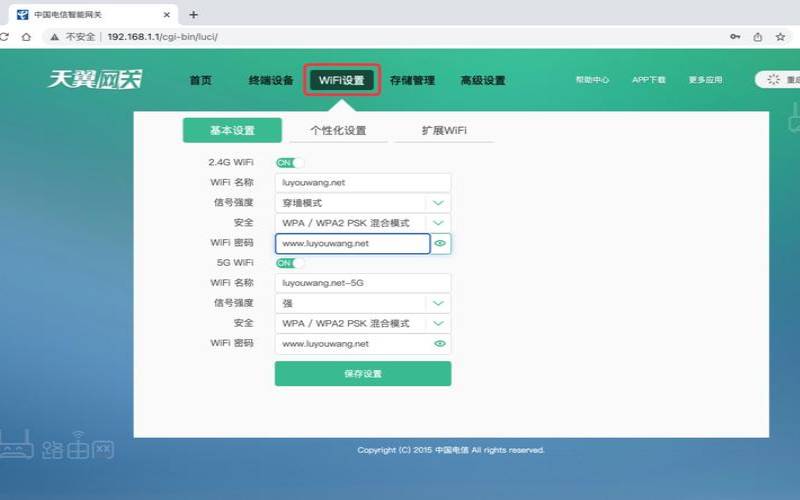Viewport: 800px width, 500px height.
Task: Click the 帮助中心 link
Action: 592,80
